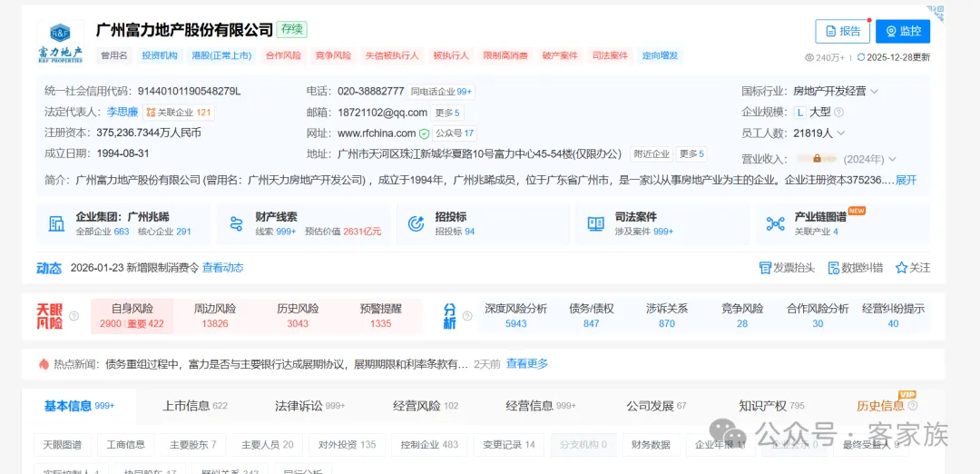The image size is (980, 474).
Task: Open the 公众号 17 badge
Action: (x=455, y=133)
